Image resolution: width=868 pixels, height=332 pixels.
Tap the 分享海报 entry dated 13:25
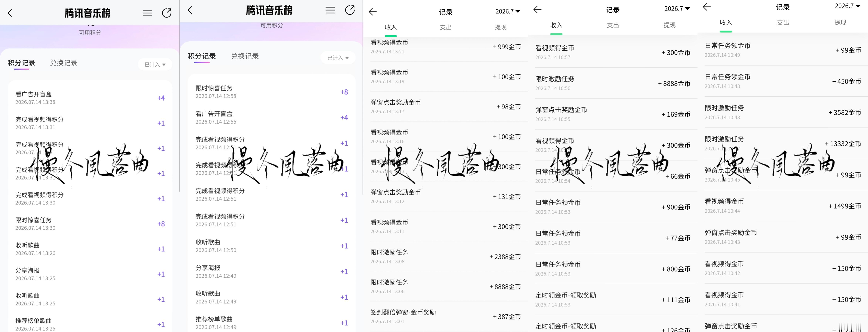click(90, 274)
